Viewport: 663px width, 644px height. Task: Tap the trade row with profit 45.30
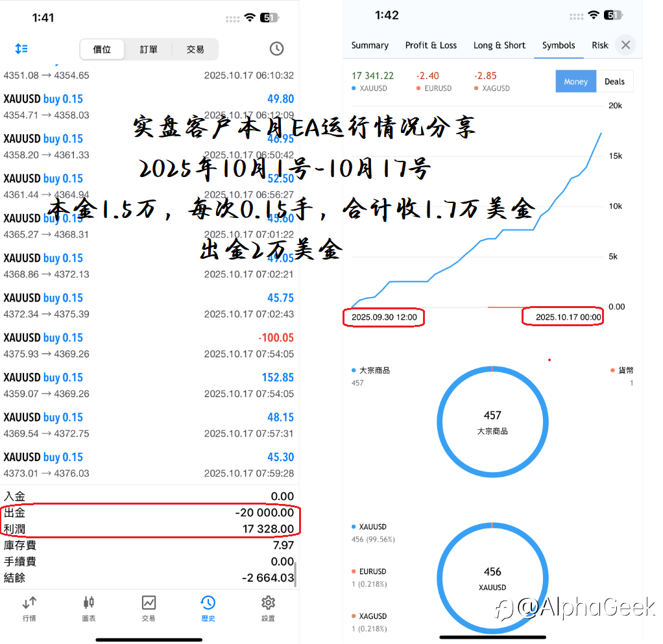(149, 464)
